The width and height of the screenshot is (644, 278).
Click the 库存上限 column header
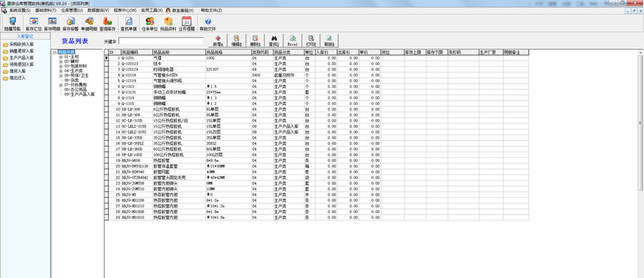[x=415, y=52]
